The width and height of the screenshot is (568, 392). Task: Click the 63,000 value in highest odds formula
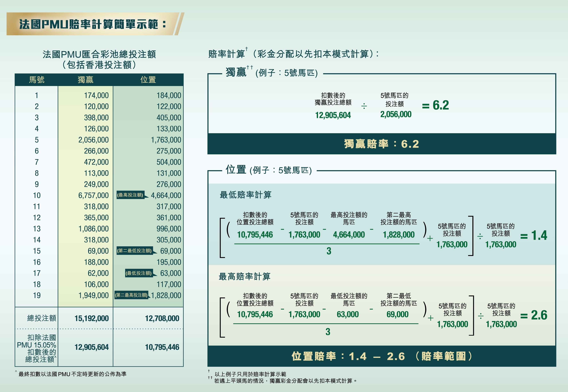(348, 314)
